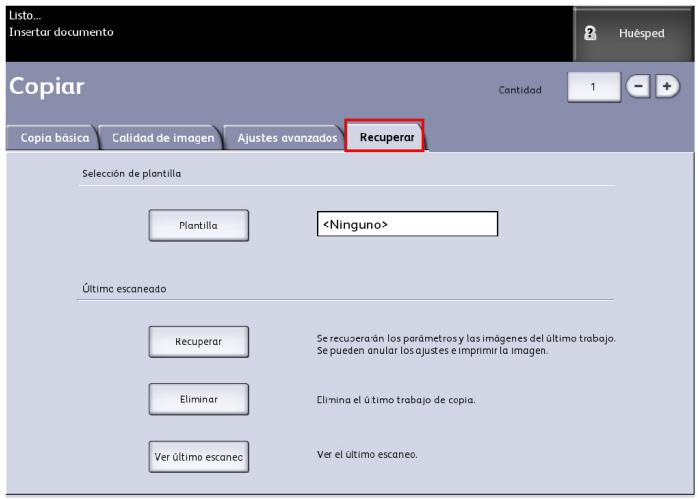Click the 'Último escaneado' section label

point(124,288)
